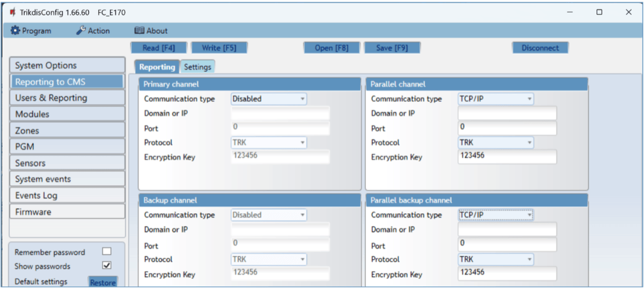Enable the Remember password checkbox
Screen dimensions: 644x289
click(x=107, y=251)
